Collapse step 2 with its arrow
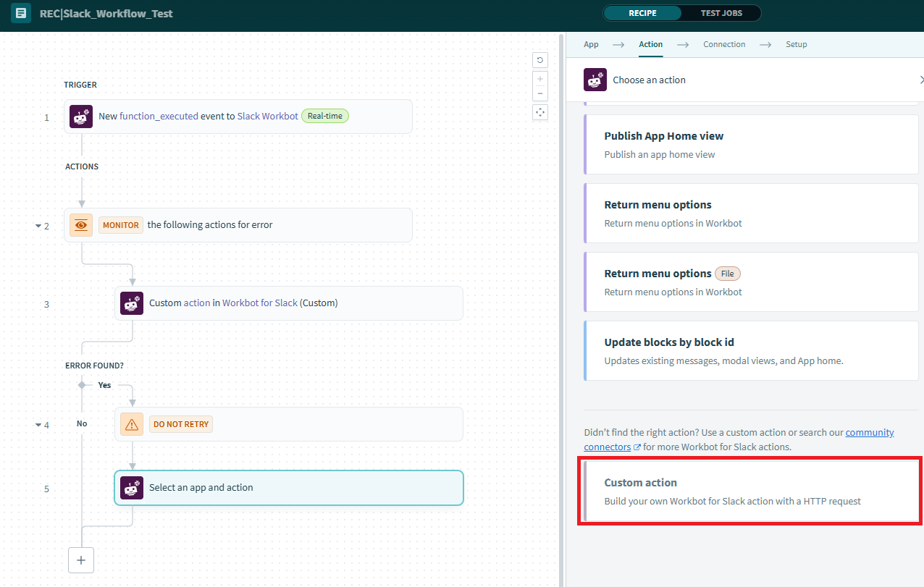924x587 pixels. coord(38,226)
